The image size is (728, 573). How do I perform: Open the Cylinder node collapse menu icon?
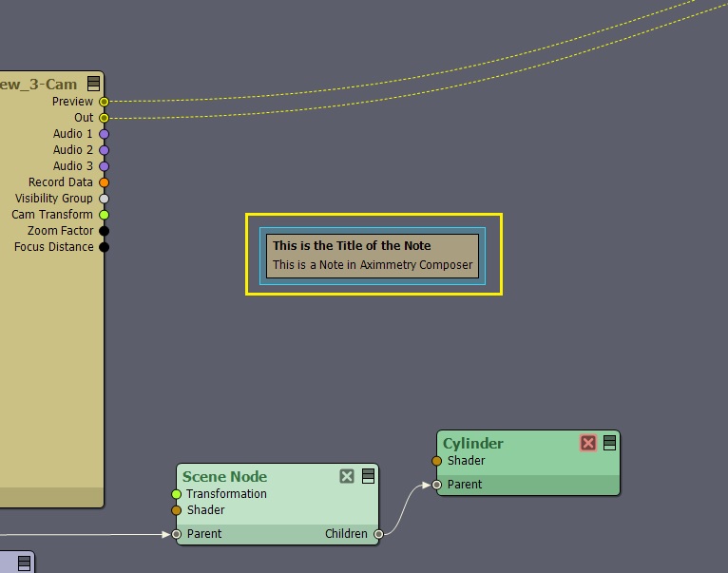[609, 443]
